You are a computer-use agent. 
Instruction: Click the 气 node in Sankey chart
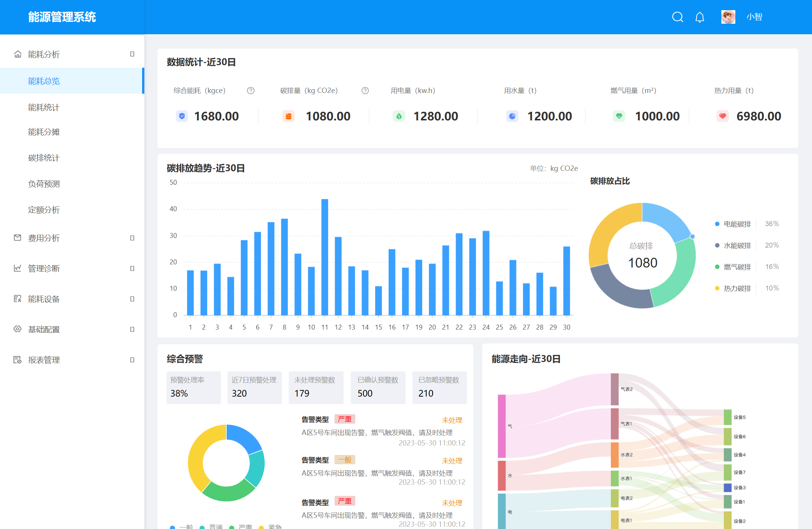501,426
